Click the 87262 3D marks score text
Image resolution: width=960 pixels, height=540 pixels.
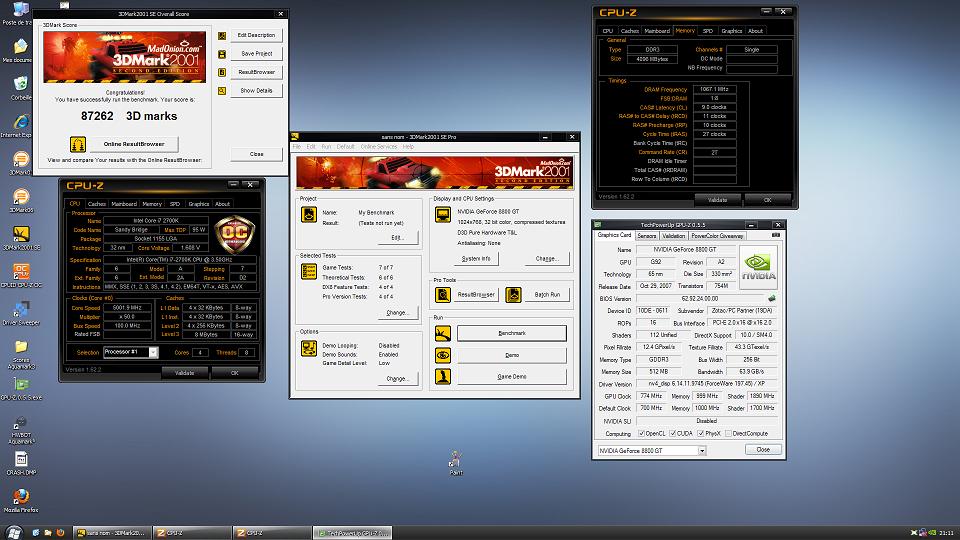pyautogui.click(x=129, y=116)
